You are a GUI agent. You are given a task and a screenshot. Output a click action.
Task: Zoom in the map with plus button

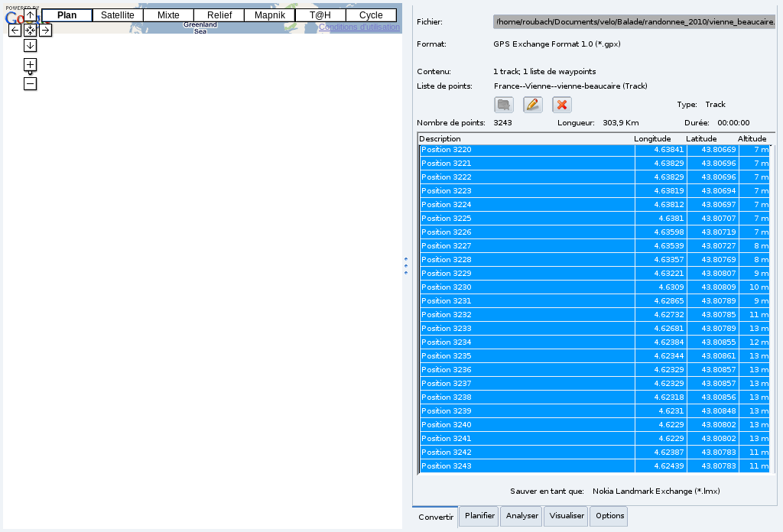(30, 64)
